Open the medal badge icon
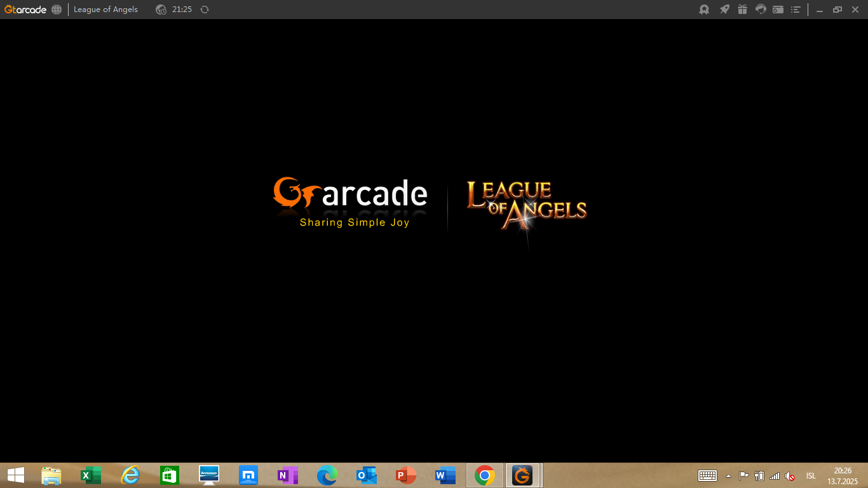 704,10
